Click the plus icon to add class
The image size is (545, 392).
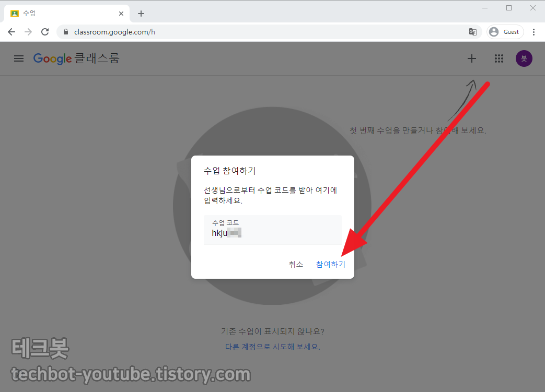[472, 58]
